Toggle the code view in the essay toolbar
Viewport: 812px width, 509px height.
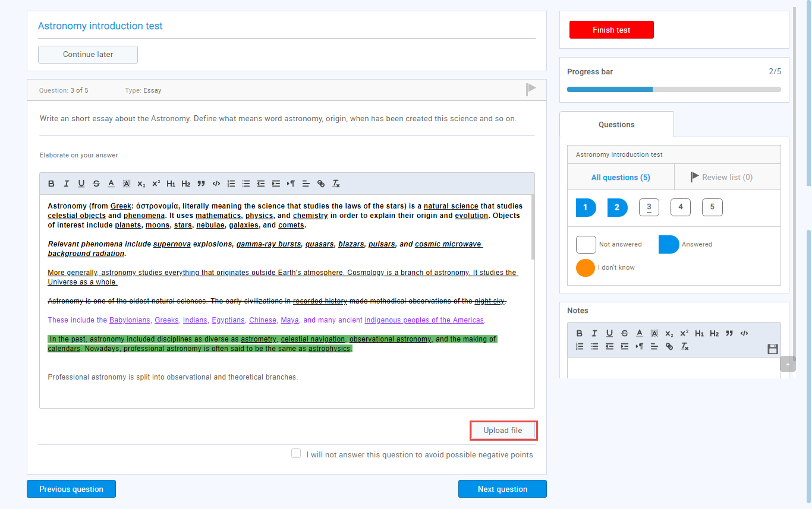click(216, 184)
